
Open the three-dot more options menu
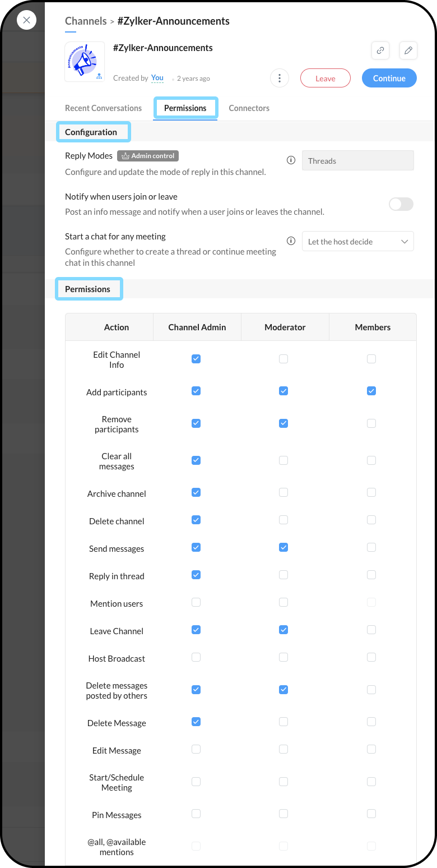tap(280, 78)
